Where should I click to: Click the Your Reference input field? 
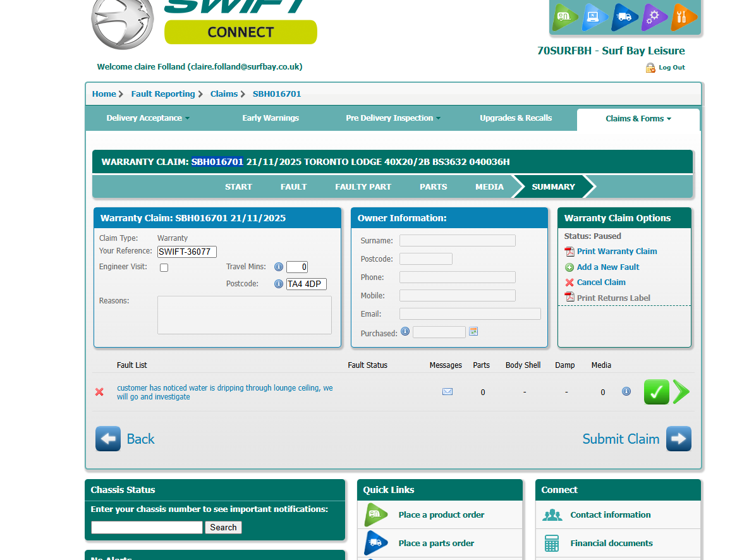[x=186, y=252]
